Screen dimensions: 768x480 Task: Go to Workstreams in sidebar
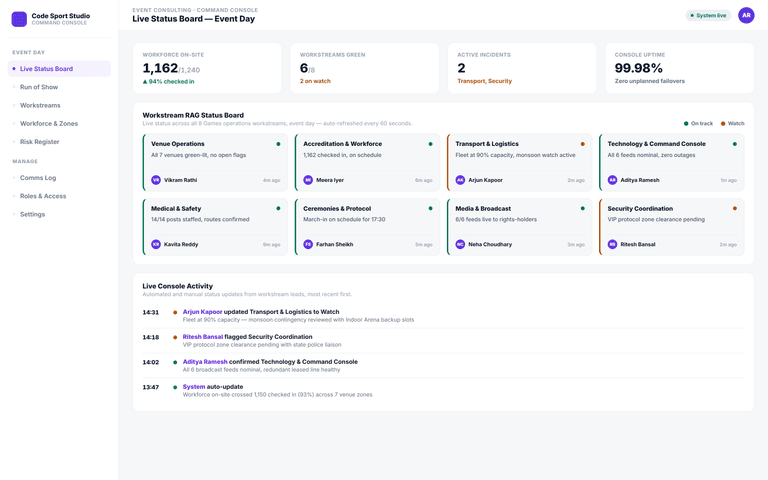tap(59, 105)
